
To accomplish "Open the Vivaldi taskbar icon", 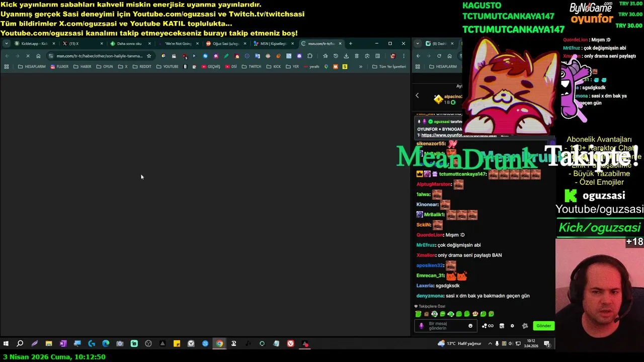I will coord(291,344).
